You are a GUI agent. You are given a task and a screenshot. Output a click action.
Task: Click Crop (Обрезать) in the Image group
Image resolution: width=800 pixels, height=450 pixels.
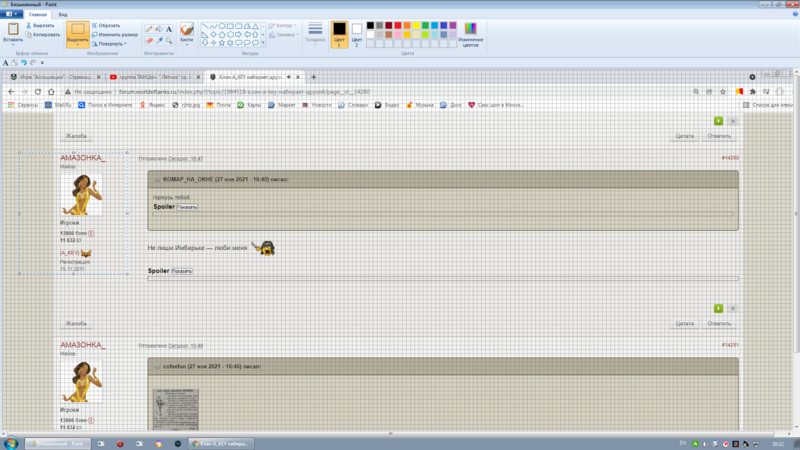[x=106, y=25]
